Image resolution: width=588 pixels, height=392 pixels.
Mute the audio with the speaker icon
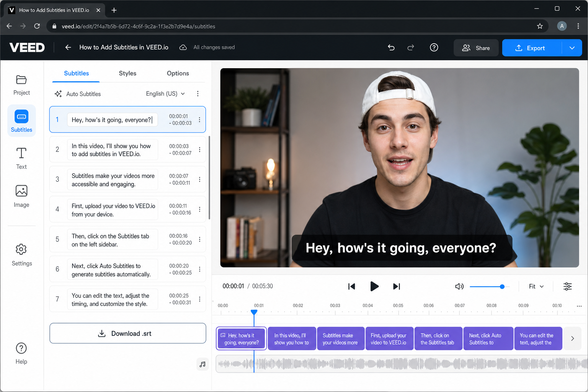click(x=459, y=286)
